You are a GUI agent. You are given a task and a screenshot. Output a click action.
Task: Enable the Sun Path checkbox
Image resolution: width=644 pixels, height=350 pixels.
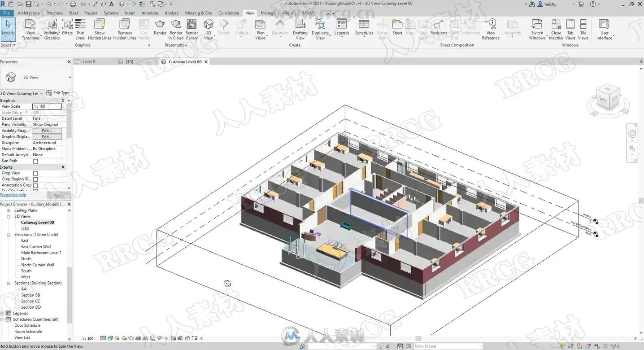pyautogui.click(x=35, y=161)
